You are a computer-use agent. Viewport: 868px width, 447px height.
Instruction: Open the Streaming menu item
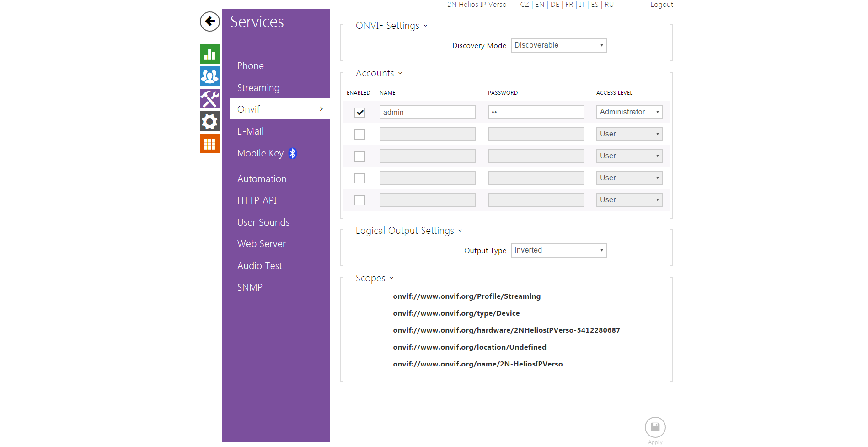tap(258, 88)
